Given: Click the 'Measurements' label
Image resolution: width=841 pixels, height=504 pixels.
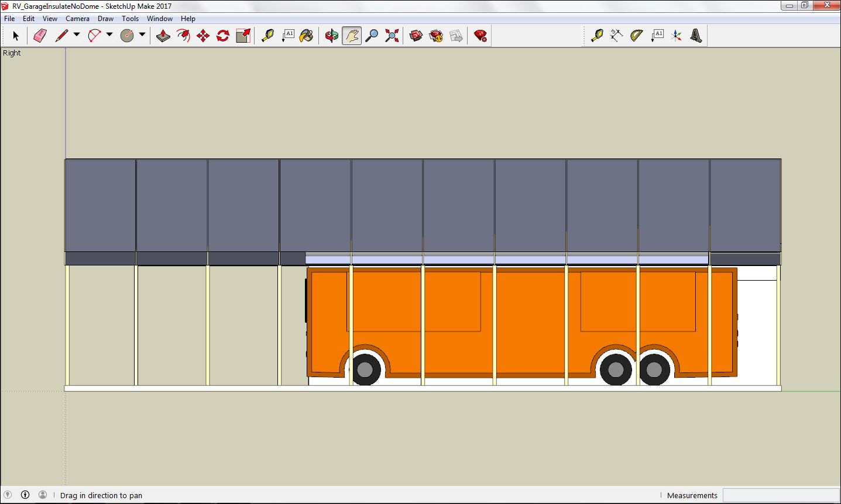Looking at the screenshot, I should click(x=692, y=495).
